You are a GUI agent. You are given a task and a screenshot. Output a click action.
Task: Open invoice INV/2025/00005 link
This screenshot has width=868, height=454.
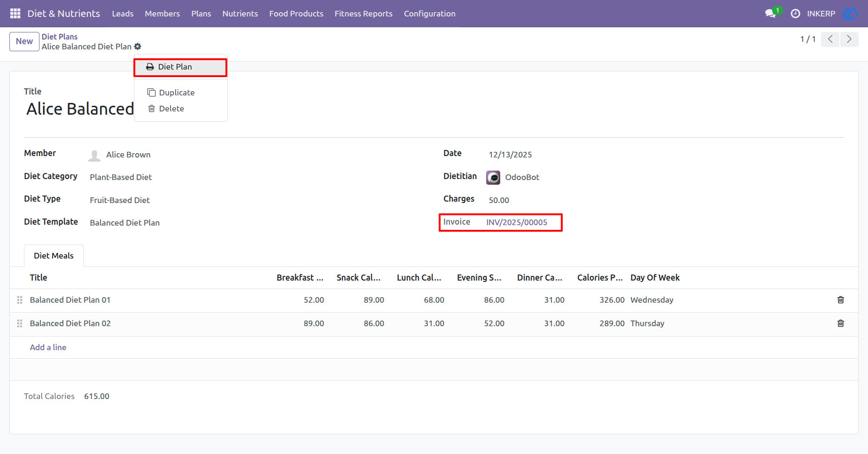pyautogui.click(x=517, y=222)
